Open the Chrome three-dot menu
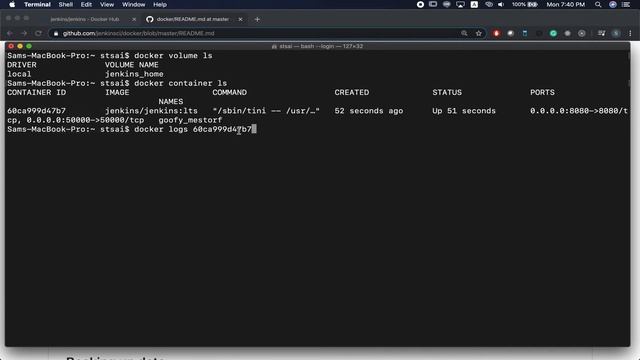 pos(630,33)
